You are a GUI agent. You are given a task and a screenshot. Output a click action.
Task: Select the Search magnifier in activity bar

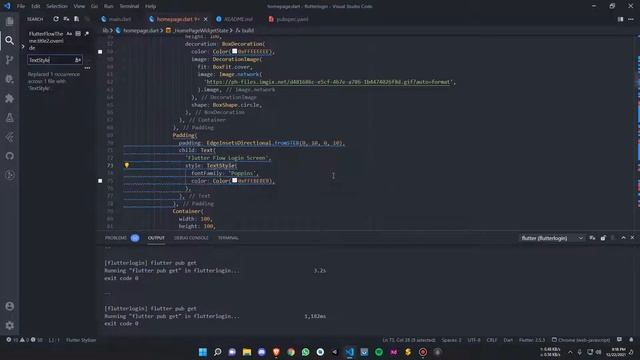click(9, 40)
